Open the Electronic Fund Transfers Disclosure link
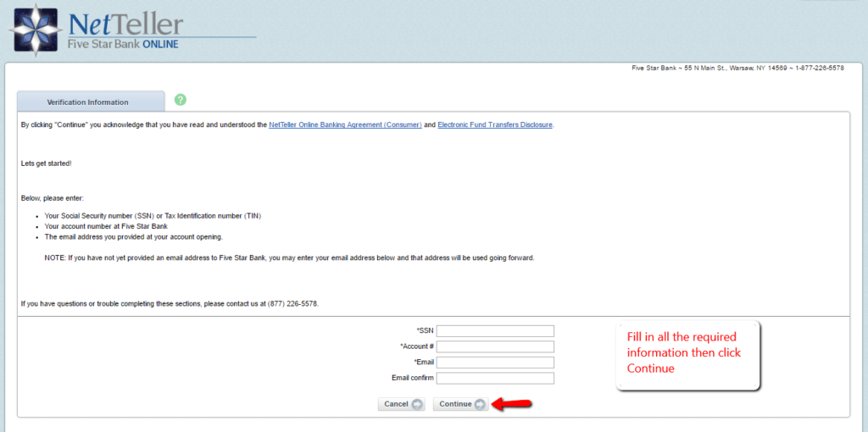 point(495,125)
